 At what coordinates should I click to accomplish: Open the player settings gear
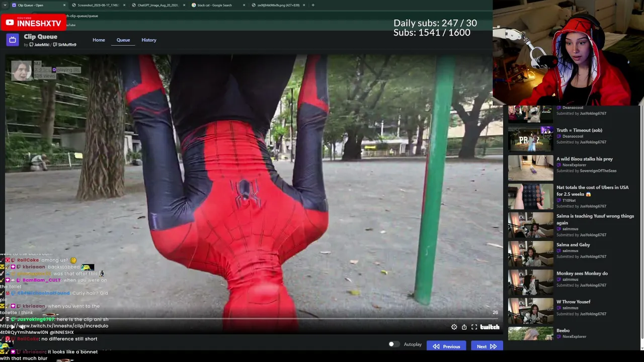coord(454,327)
